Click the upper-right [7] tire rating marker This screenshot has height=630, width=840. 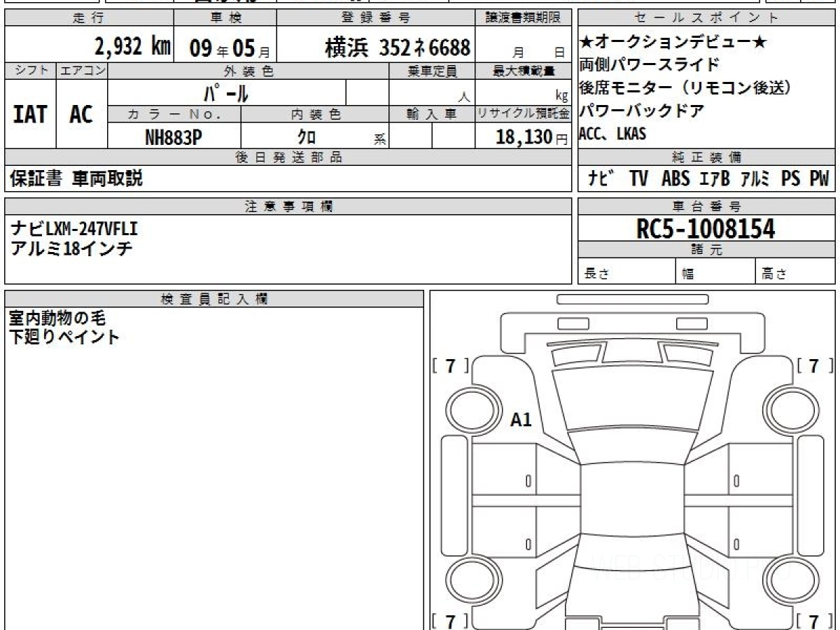[814, 365]
